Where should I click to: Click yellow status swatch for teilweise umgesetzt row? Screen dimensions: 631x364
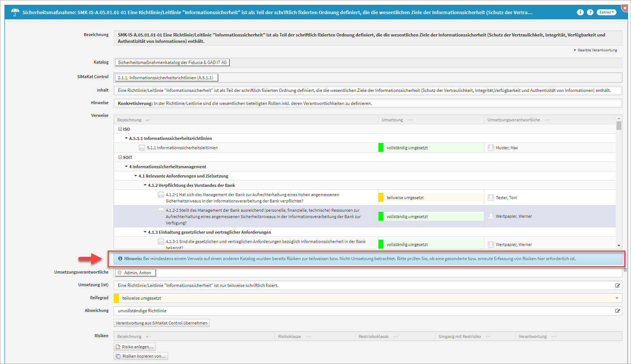click(381, 198)
